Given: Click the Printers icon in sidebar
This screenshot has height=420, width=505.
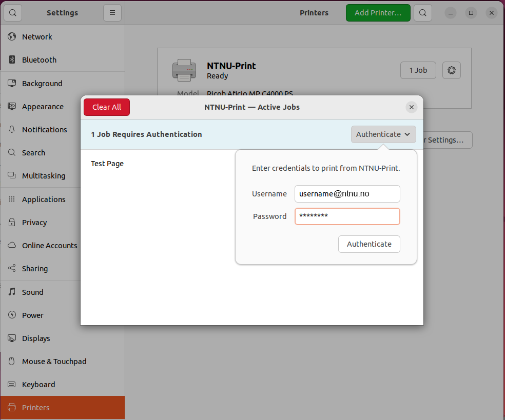Looking at the screenshot, I should pyautogui.click(x=12, y=408).
